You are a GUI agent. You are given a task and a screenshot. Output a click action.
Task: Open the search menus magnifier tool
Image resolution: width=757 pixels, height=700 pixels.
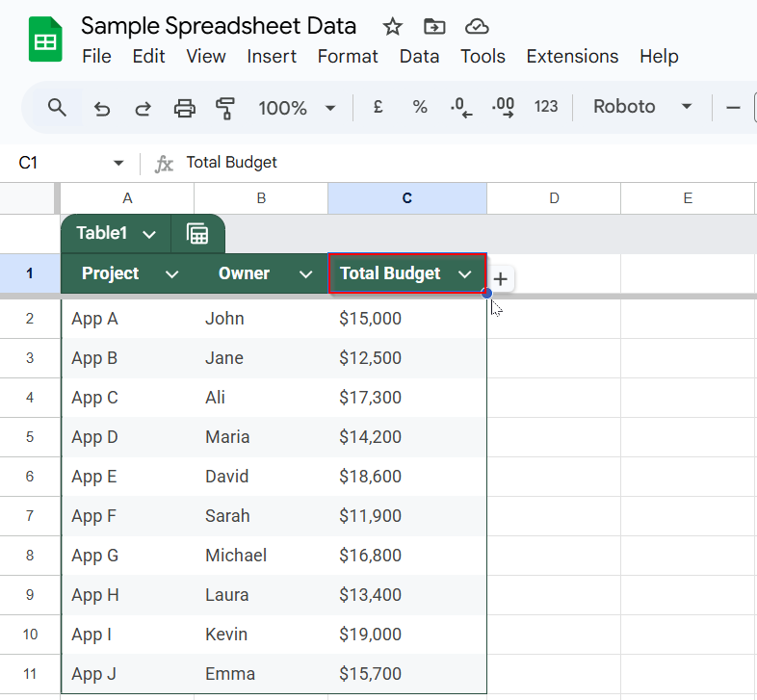click(x=57, y=107)
